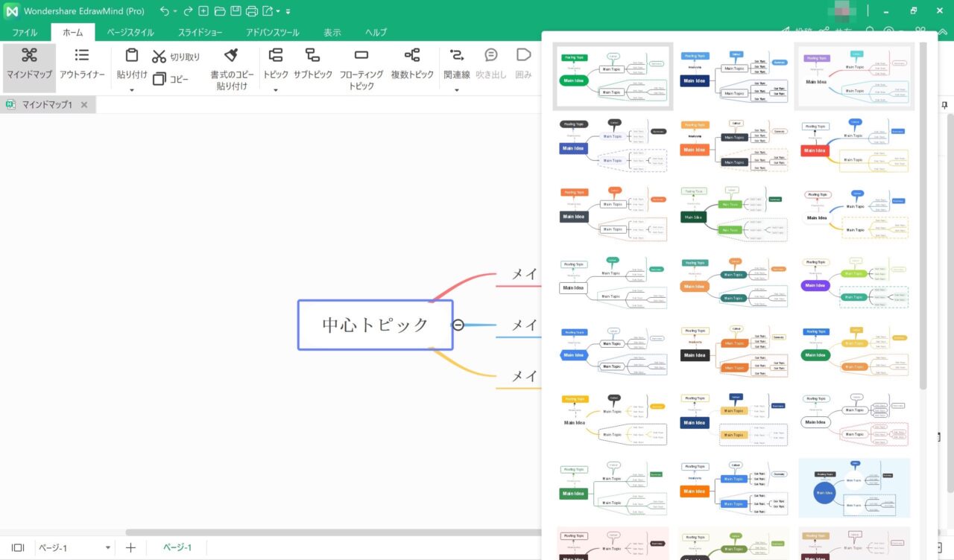
Task: Click the コピー button
Action: coord(171,79)
